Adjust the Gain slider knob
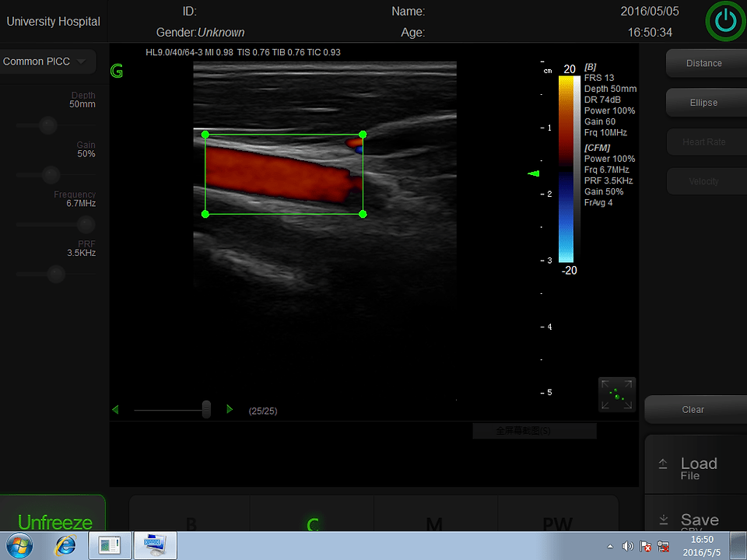 51,175
